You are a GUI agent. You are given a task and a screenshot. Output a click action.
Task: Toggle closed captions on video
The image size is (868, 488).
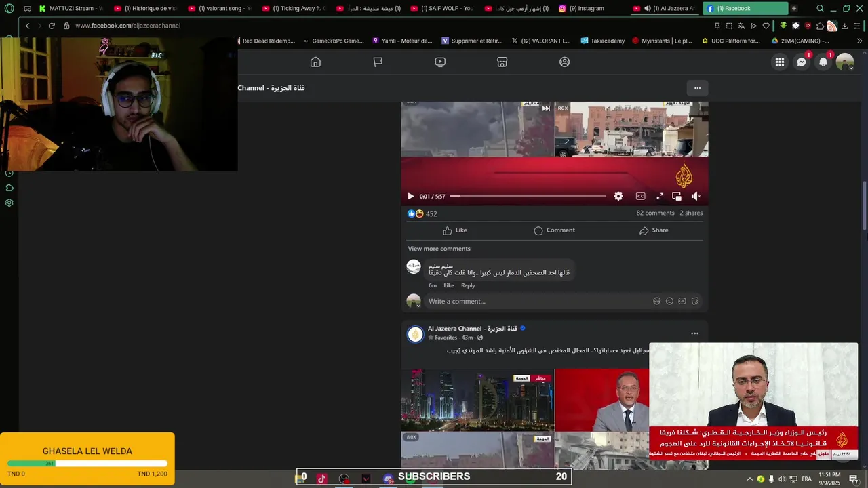point(640,196)
